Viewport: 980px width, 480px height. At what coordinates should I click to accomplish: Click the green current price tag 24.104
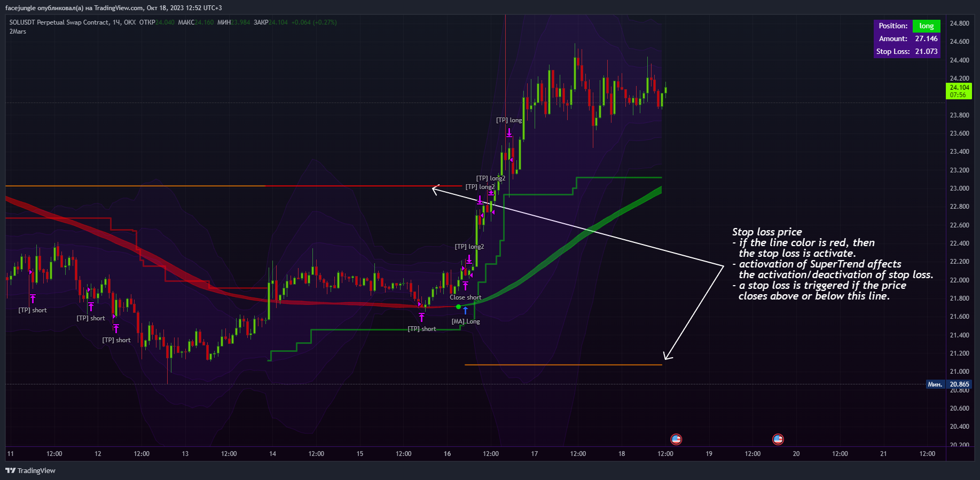pyautogui.click(x=959, y=88)
